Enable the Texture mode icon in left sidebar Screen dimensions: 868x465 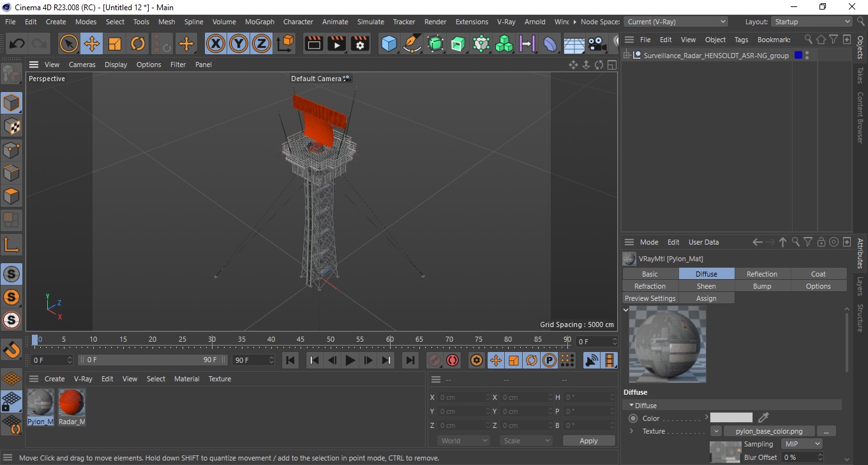11,126
